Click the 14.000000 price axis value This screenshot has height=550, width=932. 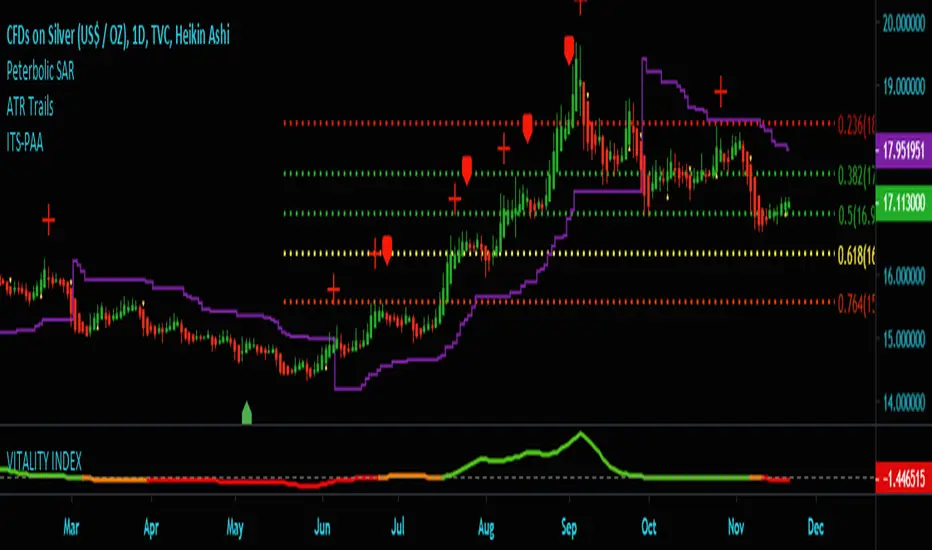pyautogui.click(x=903, y=403)
